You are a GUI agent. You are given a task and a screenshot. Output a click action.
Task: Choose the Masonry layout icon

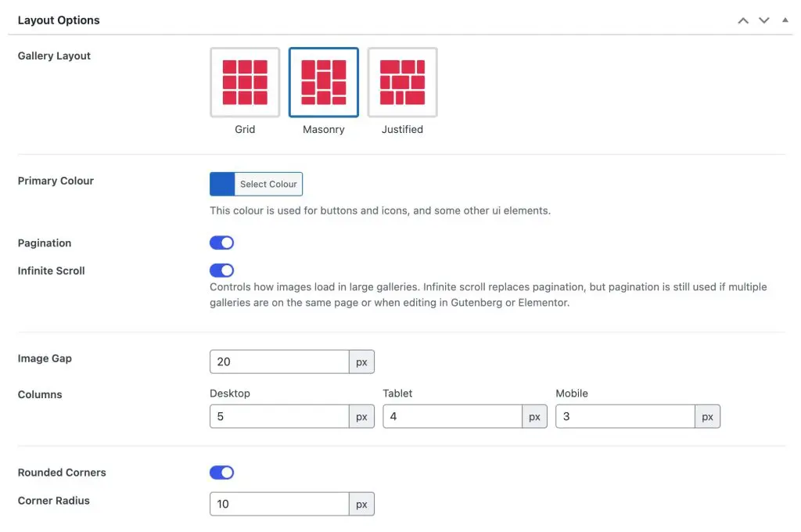[x=324, y=83]
